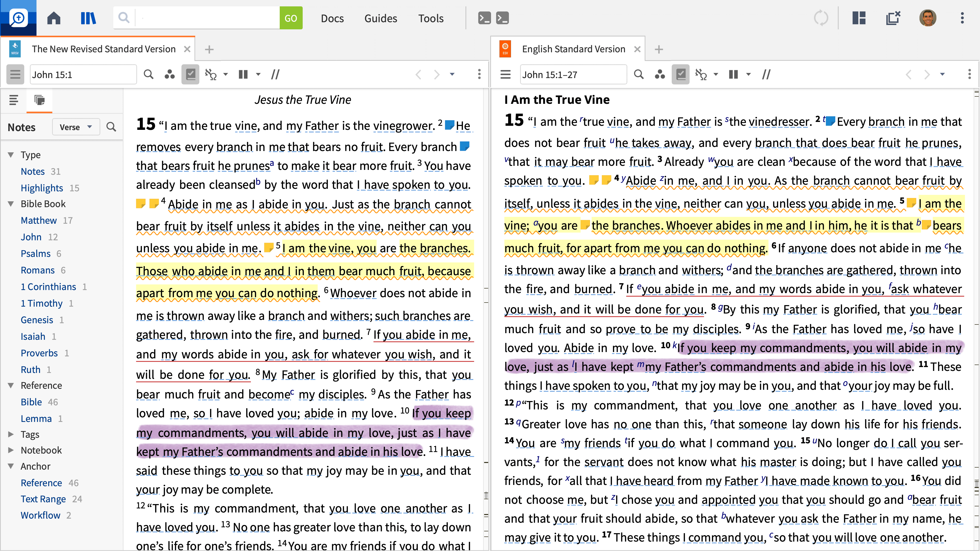Open yellow note icon before ESV verse 5
The height and width of the screenshot is (551, 980).
(912, 202)
